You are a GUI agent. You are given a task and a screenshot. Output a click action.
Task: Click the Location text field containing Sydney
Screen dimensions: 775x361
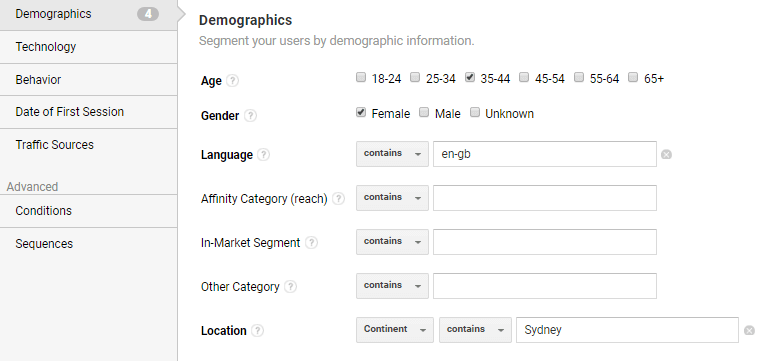(628, 330)
